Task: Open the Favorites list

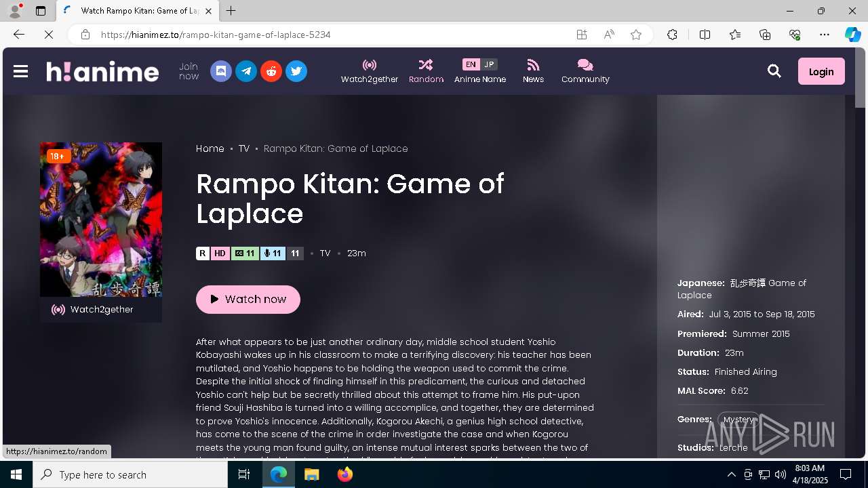Action: point(735,35)
